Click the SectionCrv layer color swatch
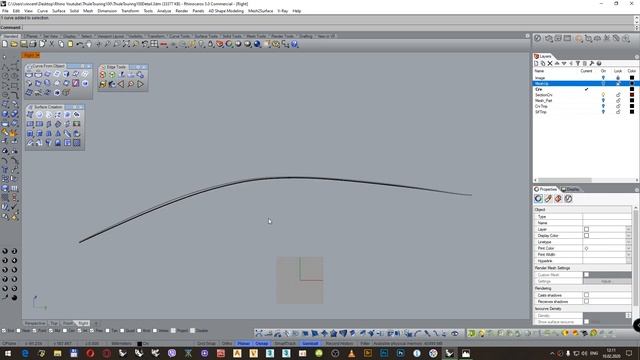Viewport: 640px width, 360px height. pos(632,95)
